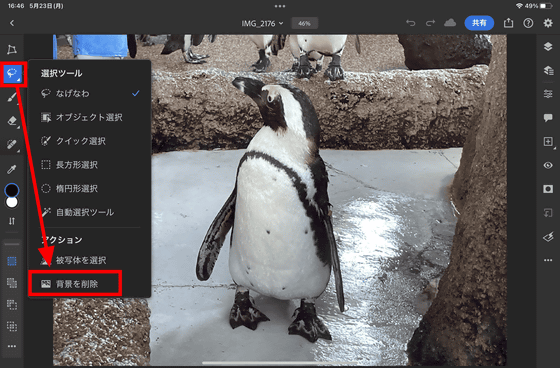Add clipped adjustment icon in right bar
The height and width of the screenshot is (368, 560).
tap(548, 213)
